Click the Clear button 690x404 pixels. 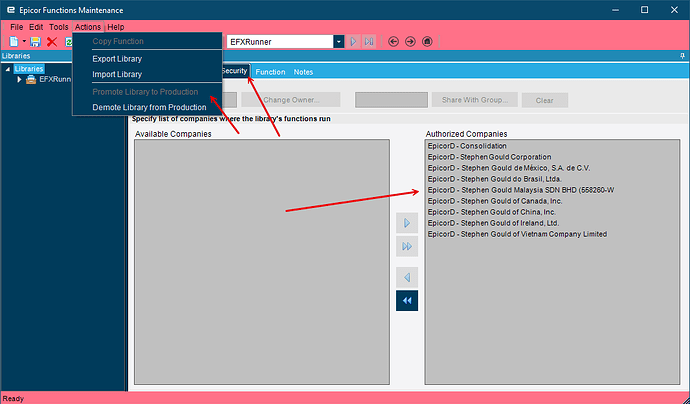point(545,100)
